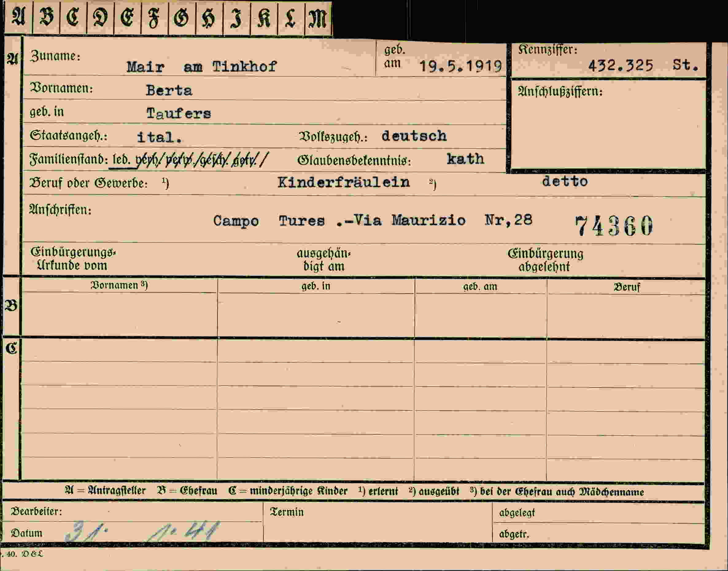Click footnote '1) erlernt'

378,491
